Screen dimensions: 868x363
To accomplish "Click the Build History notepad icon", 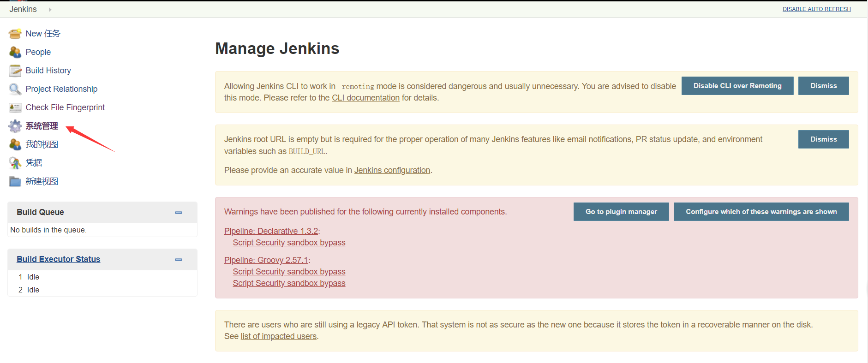I will pyautogui.click(x=15, y=71).
